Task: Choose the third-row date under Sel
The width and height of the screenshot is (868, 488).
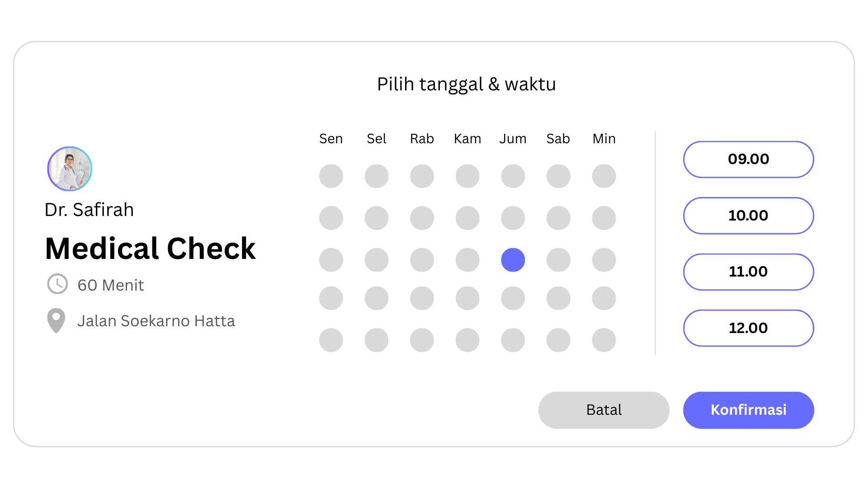Action: (x=377, y=260)
